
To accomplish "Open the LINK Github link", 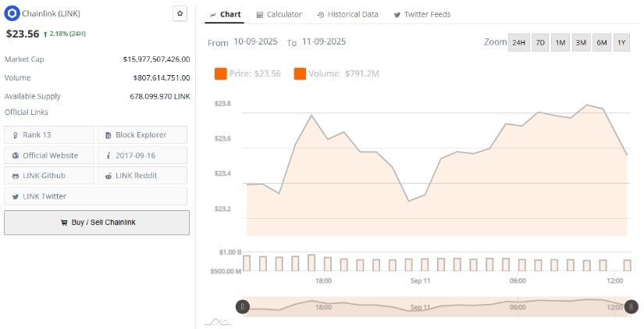I will (x=49, y=176).
